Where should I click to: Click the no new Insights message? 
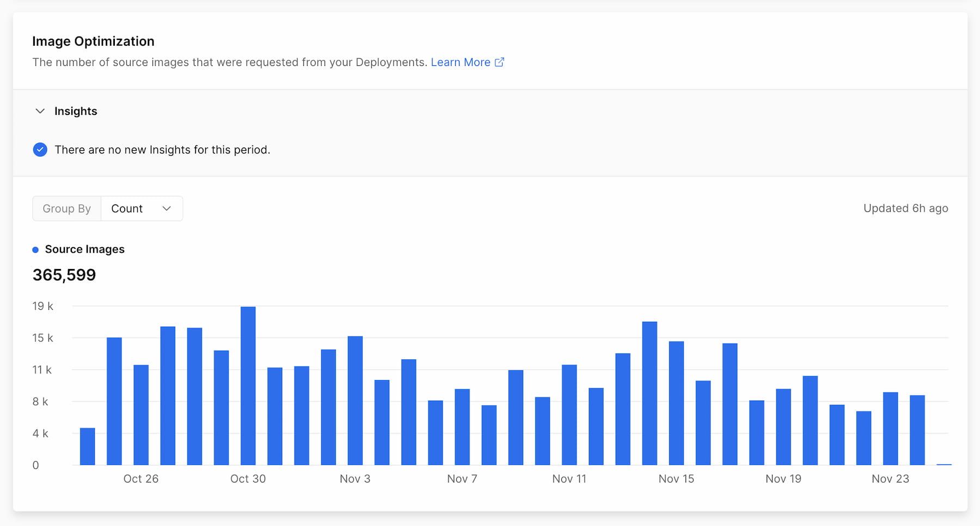point(162,150)
